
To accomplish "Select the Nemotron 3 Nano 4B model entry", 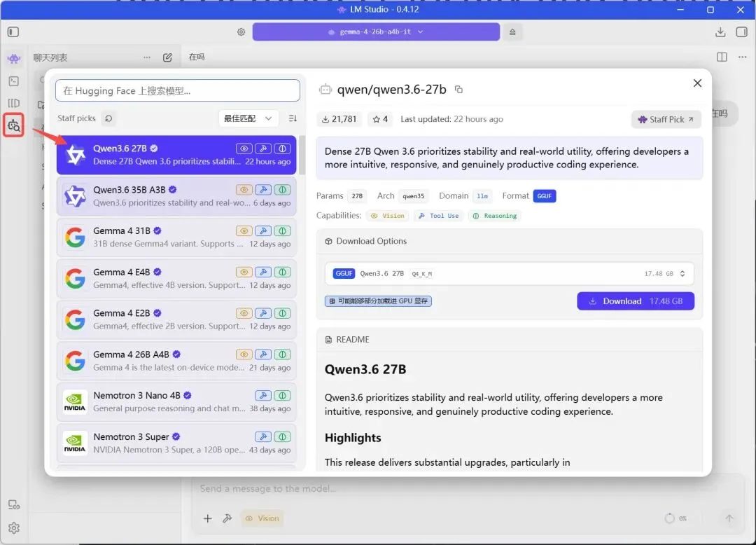I will pos(176,402).
